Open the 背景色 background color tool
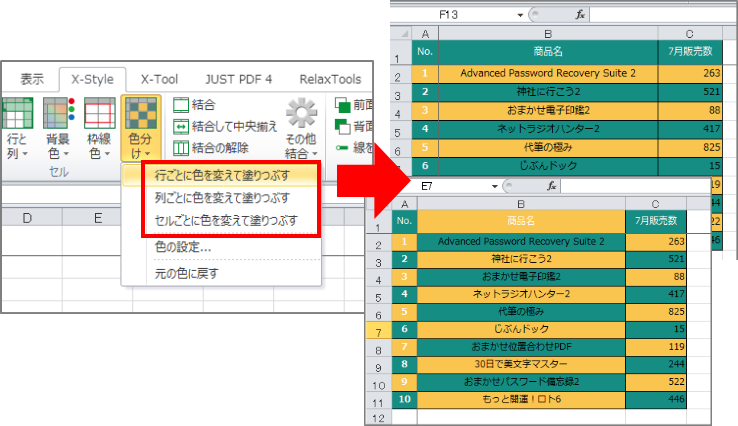 click(x=58, y=128)
